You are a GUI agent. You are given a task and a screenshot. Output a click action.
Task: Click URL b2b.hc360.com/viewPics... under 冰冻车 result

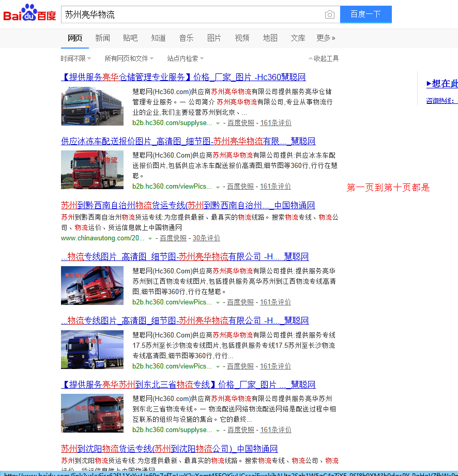[172, 187]
